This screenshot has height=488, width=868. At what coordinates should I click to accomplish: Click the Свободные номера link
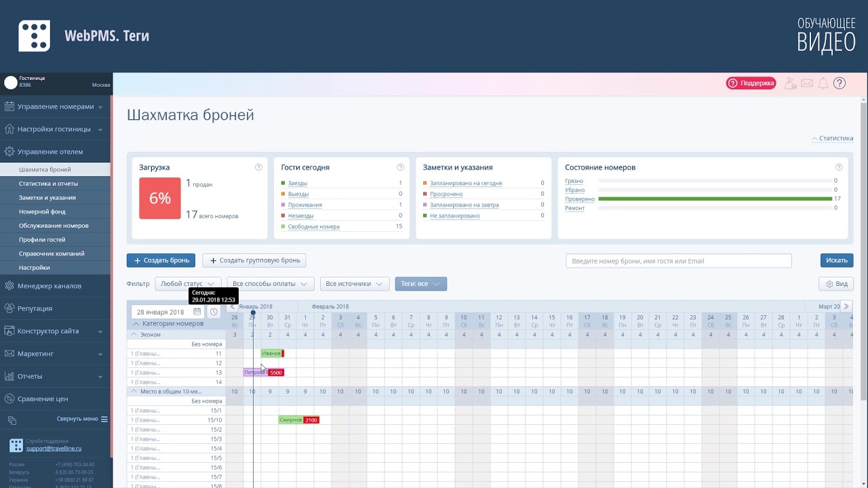(x=313, y=226)
